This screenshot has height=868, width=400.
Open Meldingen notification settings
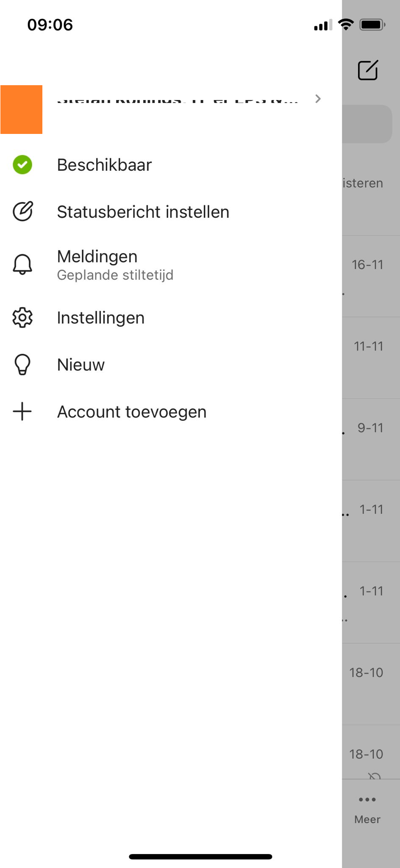pyautogui.click(x=97, y=257)
